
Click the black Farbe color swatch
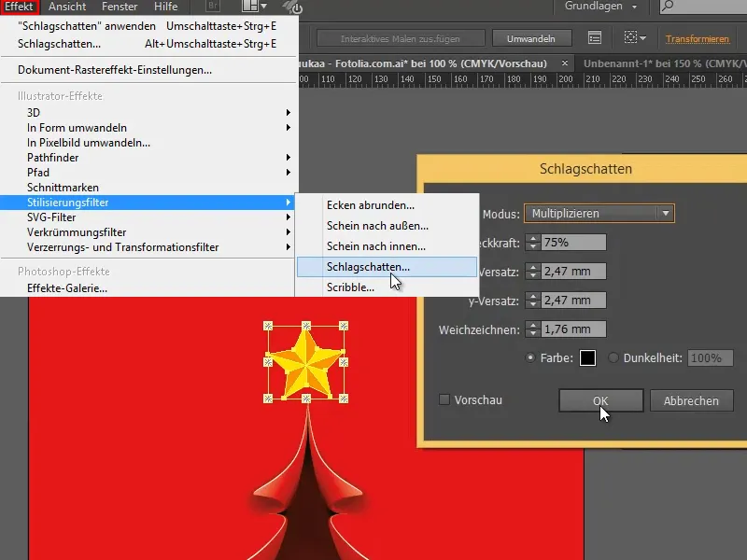click(x=588, y=357)
